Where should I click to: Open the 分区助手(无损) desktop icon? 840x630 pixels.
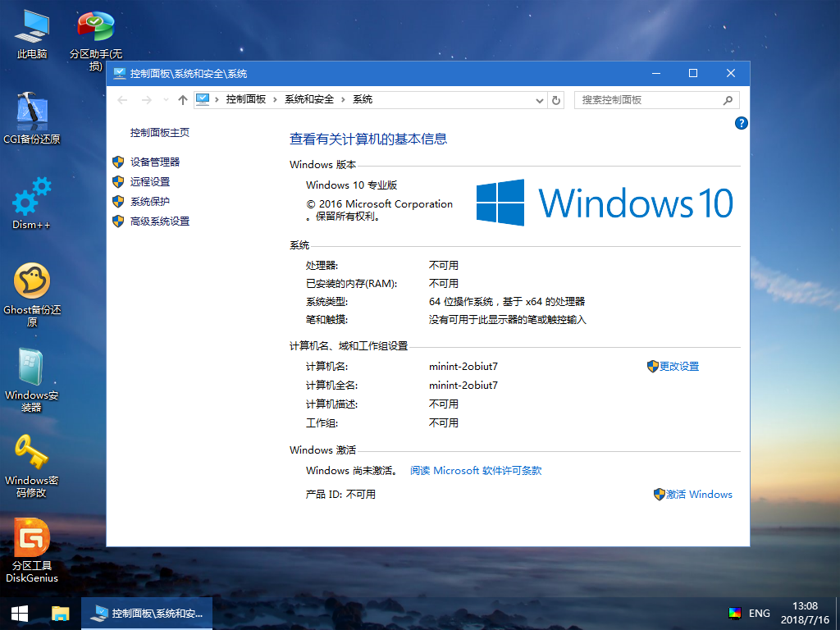pos(96,39)
